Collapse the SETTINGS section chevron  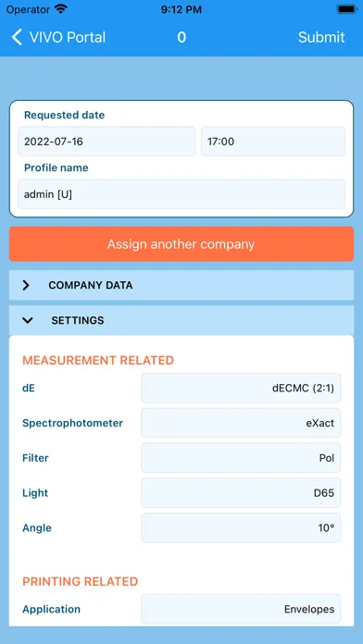28,320
